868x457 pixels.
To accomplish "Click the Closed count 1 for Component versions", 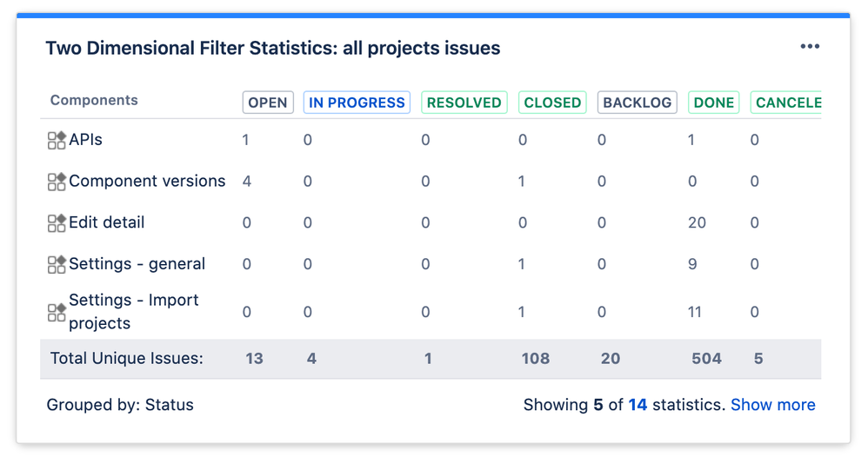I will [x=522, y=182].
